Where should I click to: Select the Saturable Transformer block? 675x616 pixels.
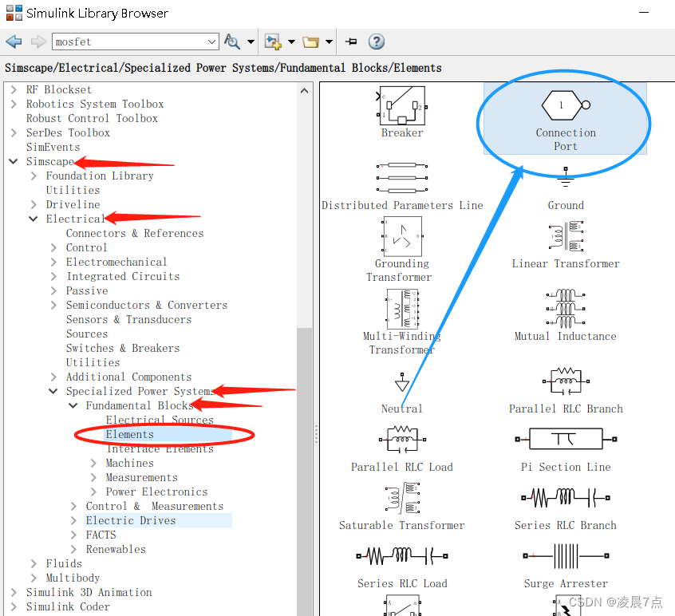[402, 498]
